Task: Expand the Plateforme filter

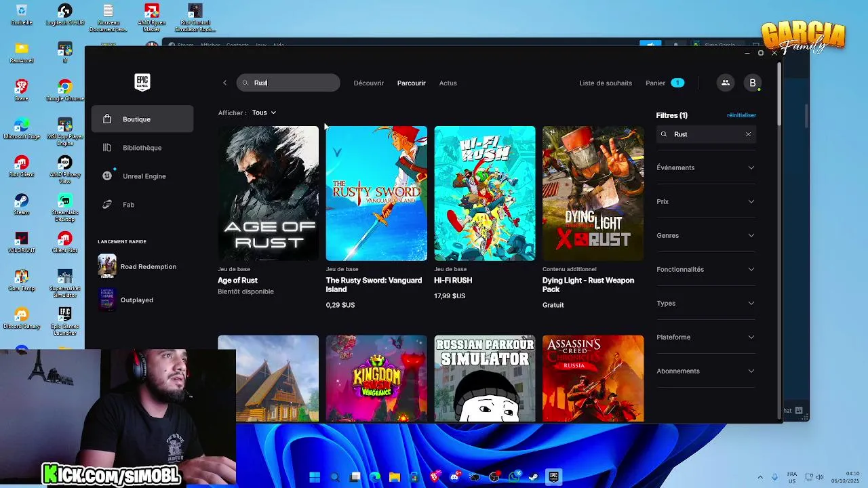Action: (x=706, y=337)
